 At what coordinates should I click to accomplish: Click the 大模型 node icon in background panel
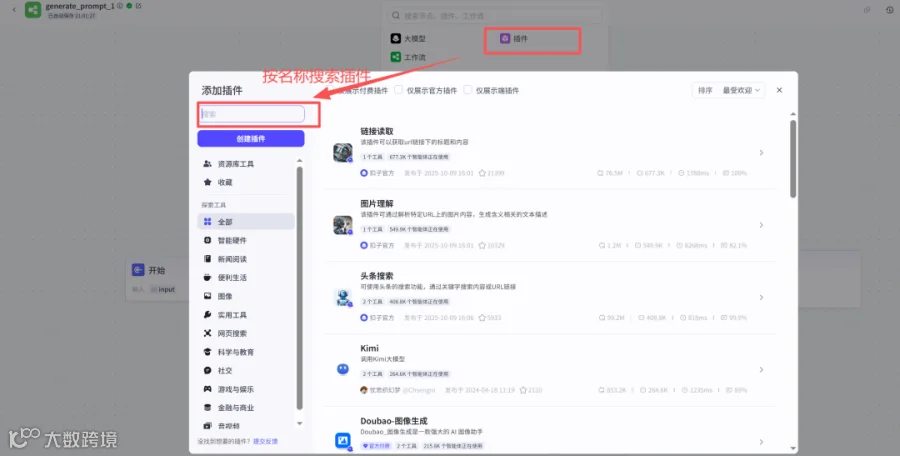(395, 38)
